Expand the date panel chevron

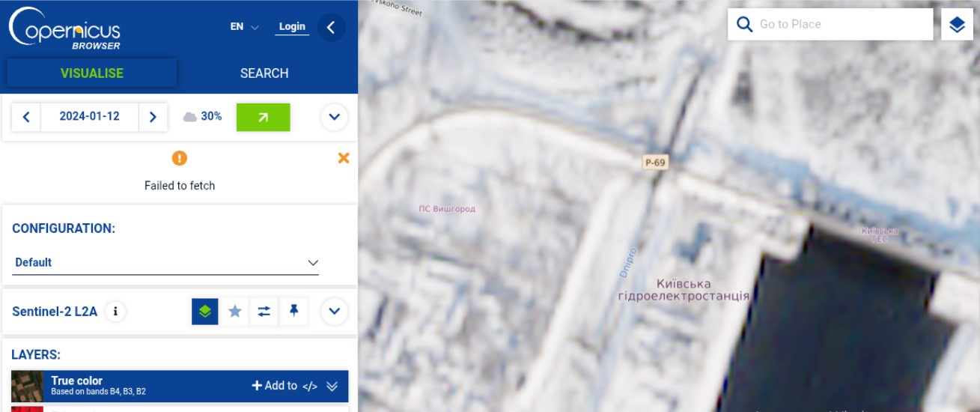pyautogui.click(x=334, y=117)
